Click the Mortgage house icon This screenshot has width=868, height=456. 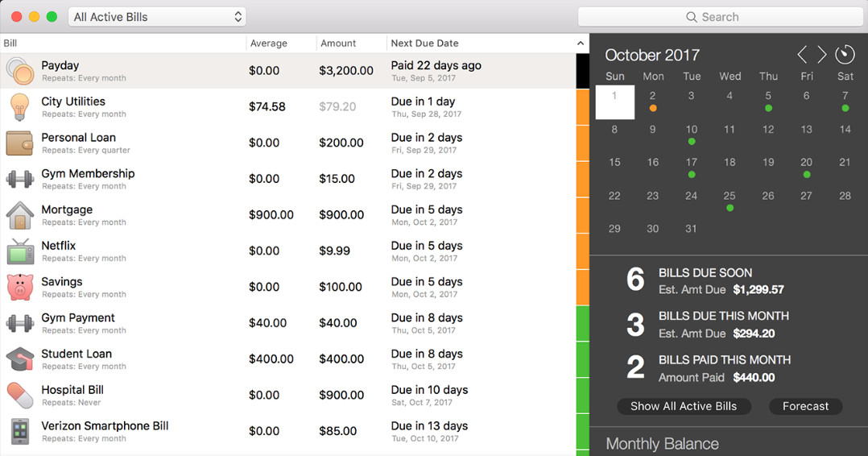(x=20, y=215)
